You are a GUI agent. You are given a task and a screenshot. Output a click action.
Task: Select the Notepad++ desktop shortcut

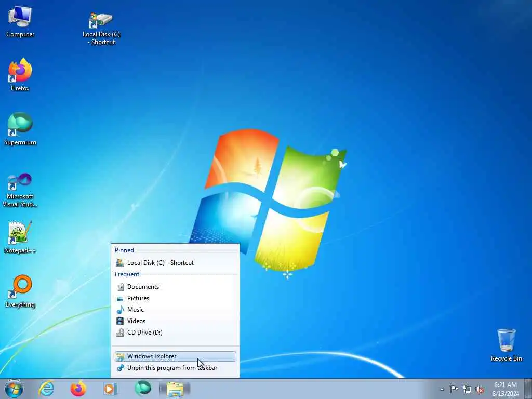click(x=20, y=237)
